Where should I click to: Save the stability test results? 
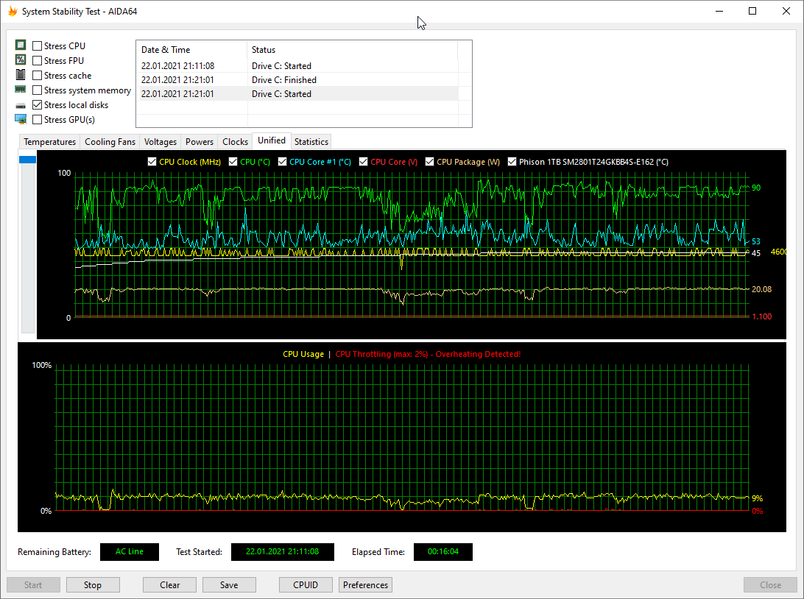[229, 585]
